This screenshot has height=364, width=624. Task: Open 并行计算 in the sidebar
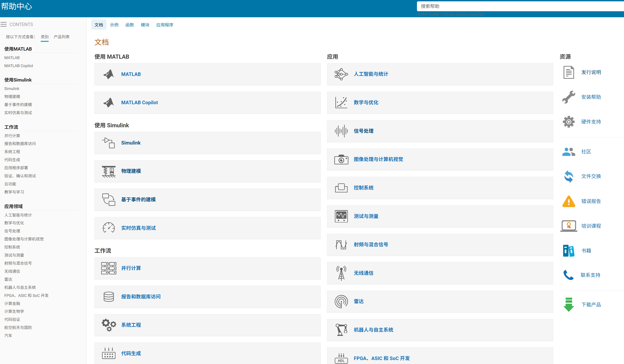12,136
